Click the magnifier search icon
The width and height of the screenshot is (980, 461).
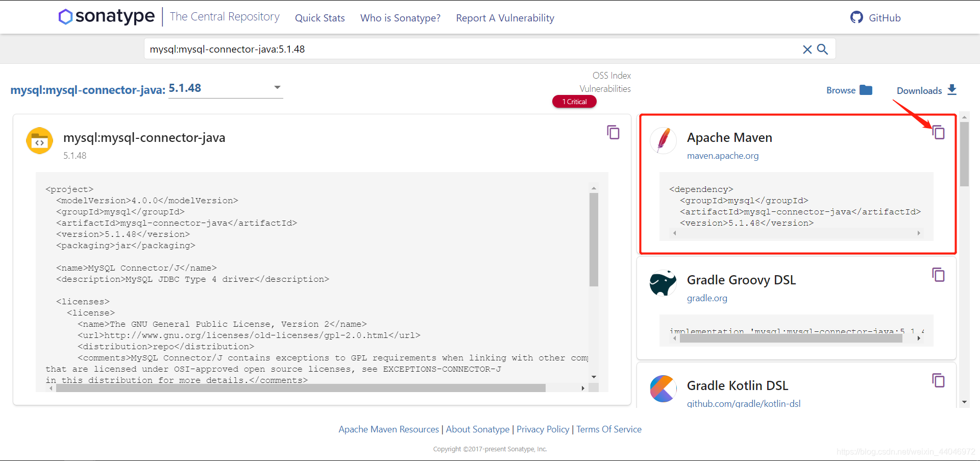(822, 49)
